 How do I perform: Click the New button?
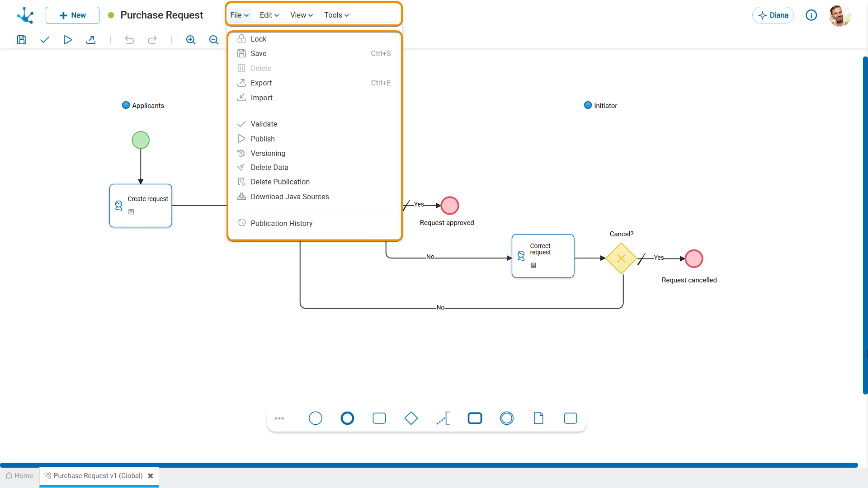click(x=72, y=15)
